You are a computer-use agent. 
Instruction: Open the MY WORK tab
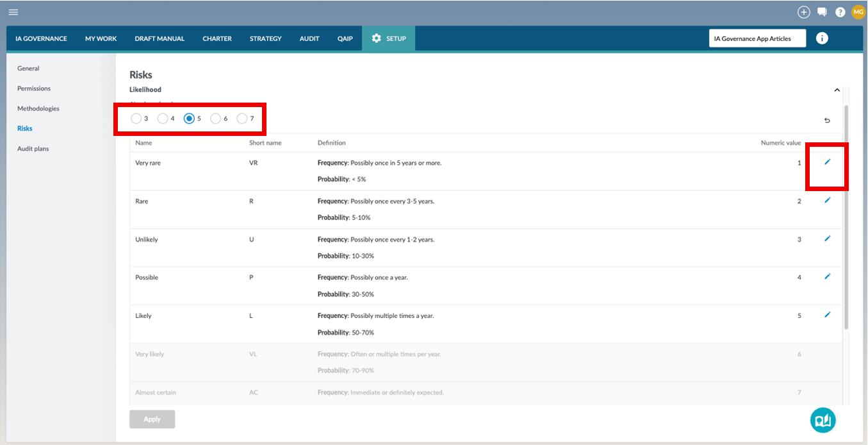(x=101, y=38)
